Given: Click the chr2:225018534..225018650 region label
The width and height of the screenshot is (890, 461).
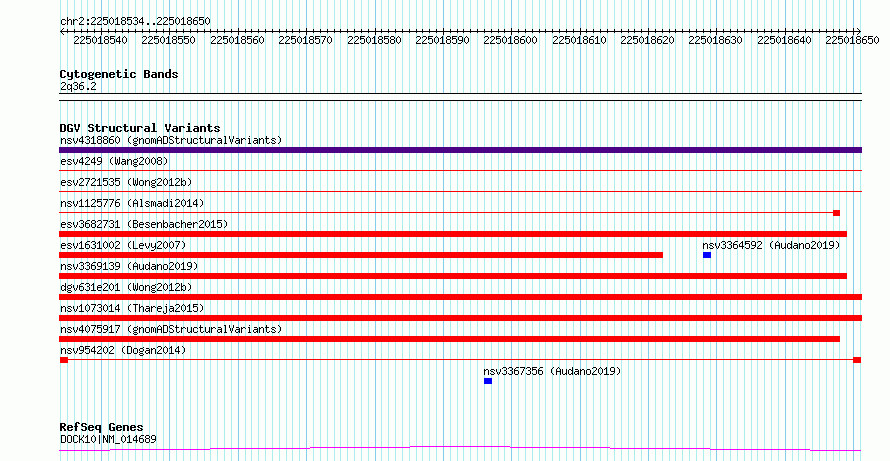Looking at the screenshot, I should point(135,22).
